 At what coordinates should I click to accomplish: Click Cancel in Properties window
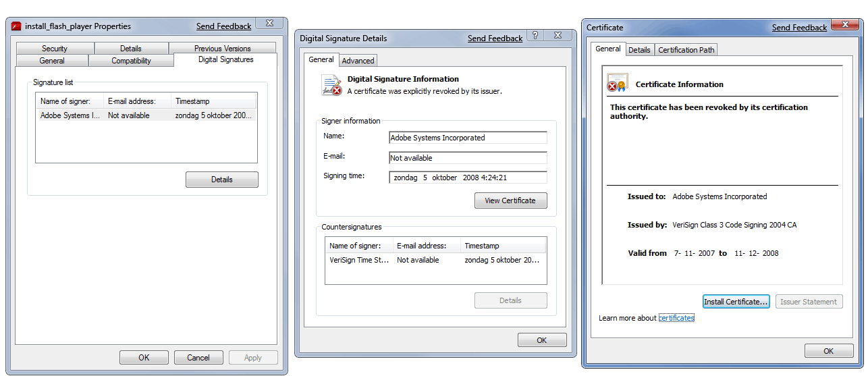click(198, 358)
